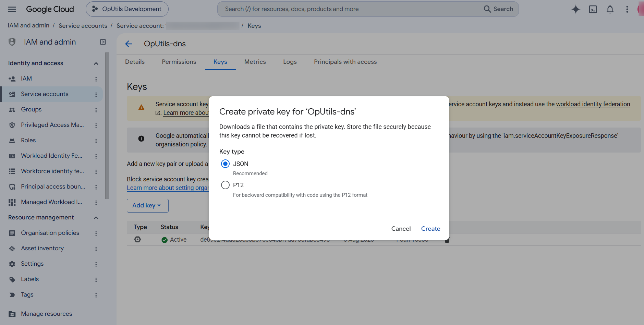Open Service accounts in the sidebar

(x=52, y=94)
